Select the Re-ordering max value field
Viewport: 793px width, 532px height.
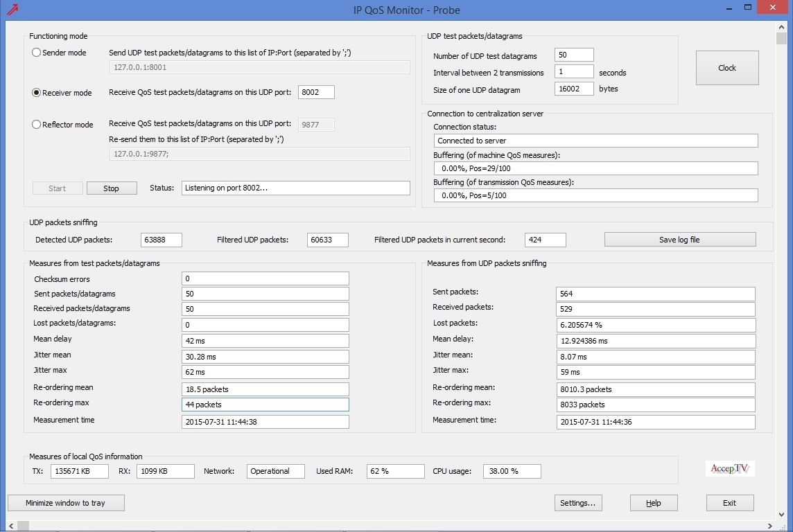click(x=265, y=405)
